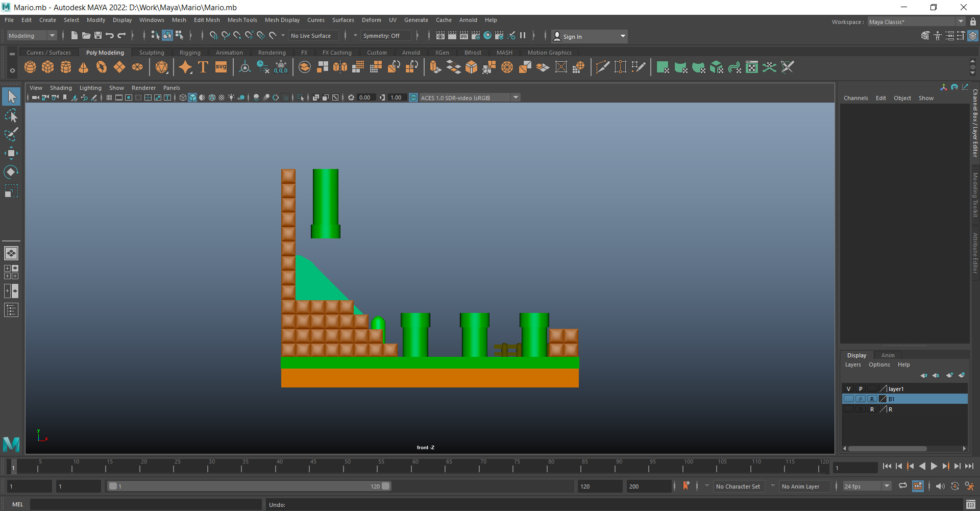This screenshot has height=511, width=980.
Task: Select the polygon Type tool icon
Action: [x=203, y=67]
